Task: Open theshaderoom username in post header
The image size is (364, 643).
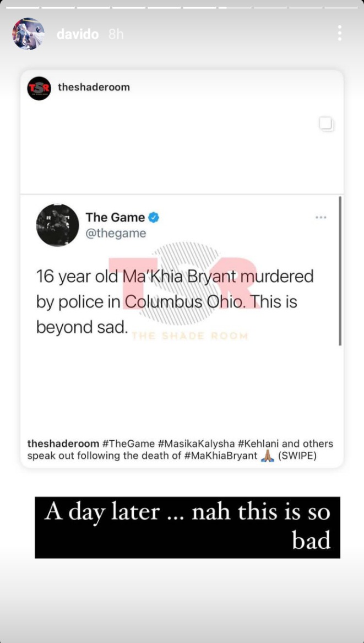Action: (94, 87)
